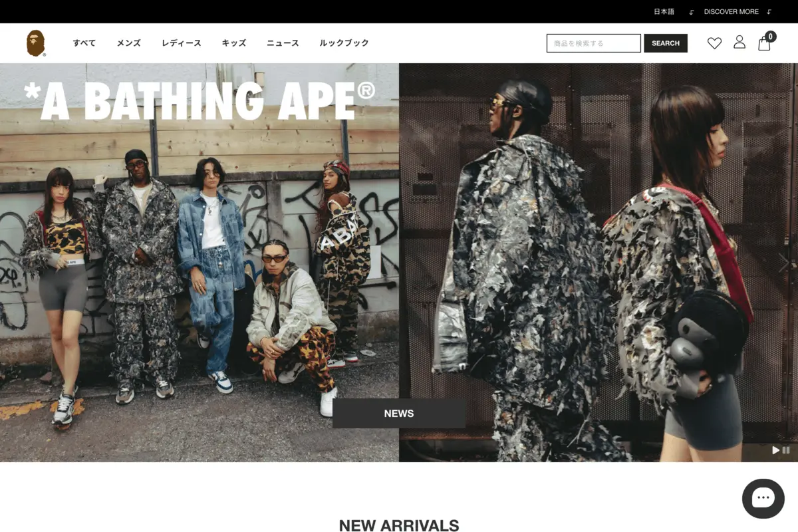Open the ルックブック page
This screenshot has width=798, height=532.
pos(344,43)
